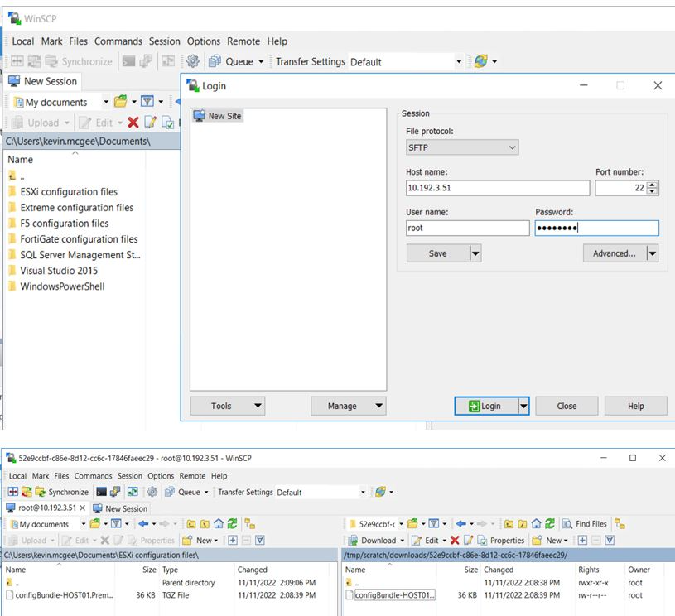Go back in the remote panel

pos(461,524)
